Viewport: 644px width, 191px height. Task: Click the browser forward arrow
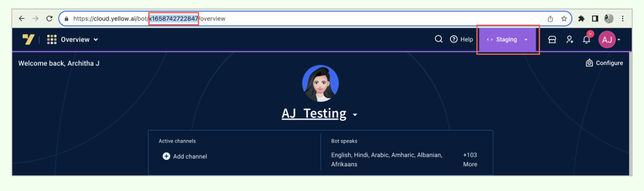click(x=35, y=18)
